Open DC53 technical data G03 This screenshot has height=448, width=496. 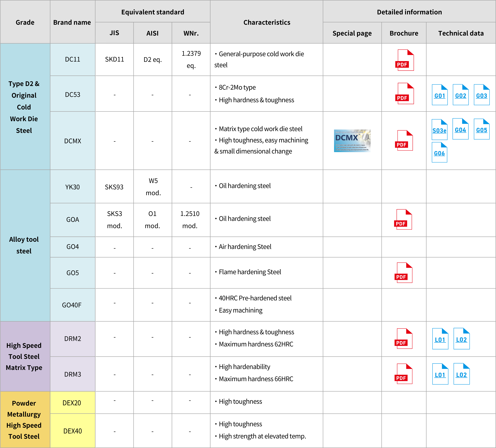[482, 95]
